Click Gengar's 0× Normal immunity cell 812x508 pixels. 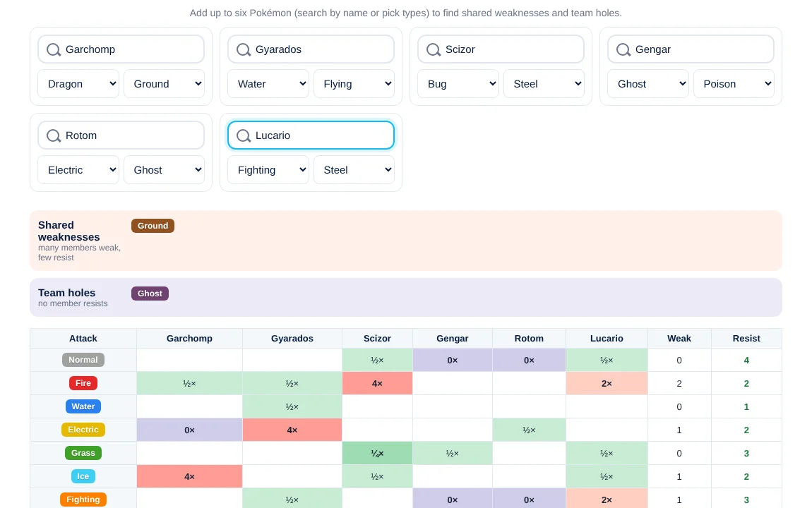(453, 360)
